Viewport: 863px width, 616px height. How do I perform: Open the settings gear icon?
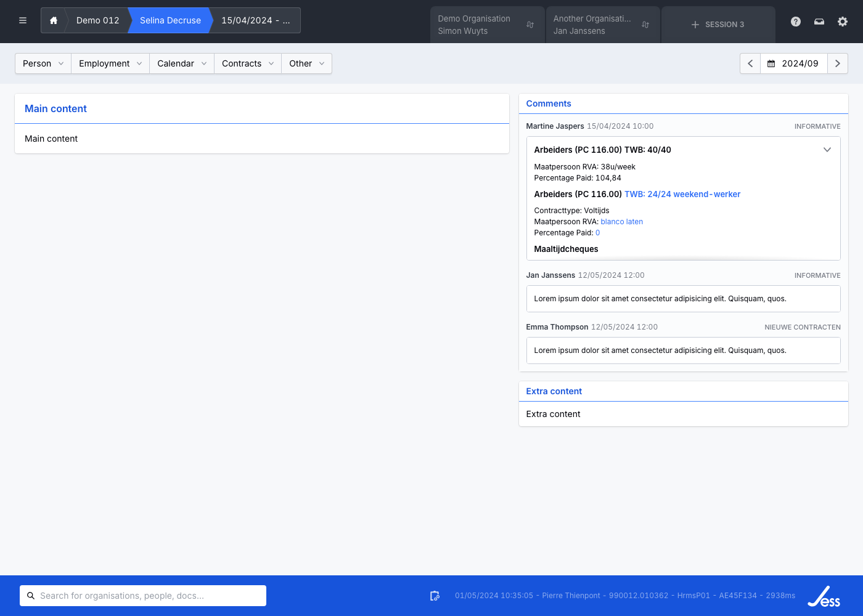843,22
